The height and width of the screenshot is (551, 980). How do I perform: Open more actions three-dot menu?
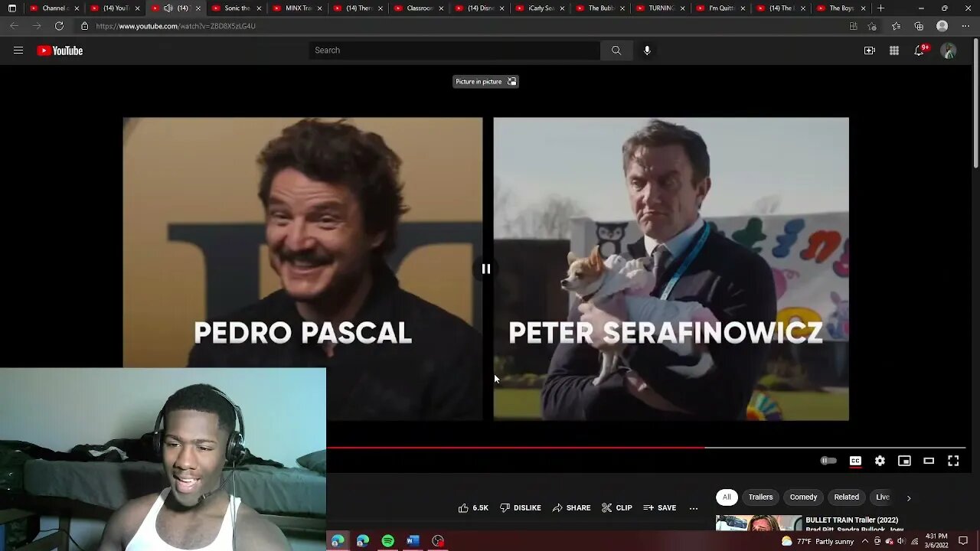coord(694,507)
